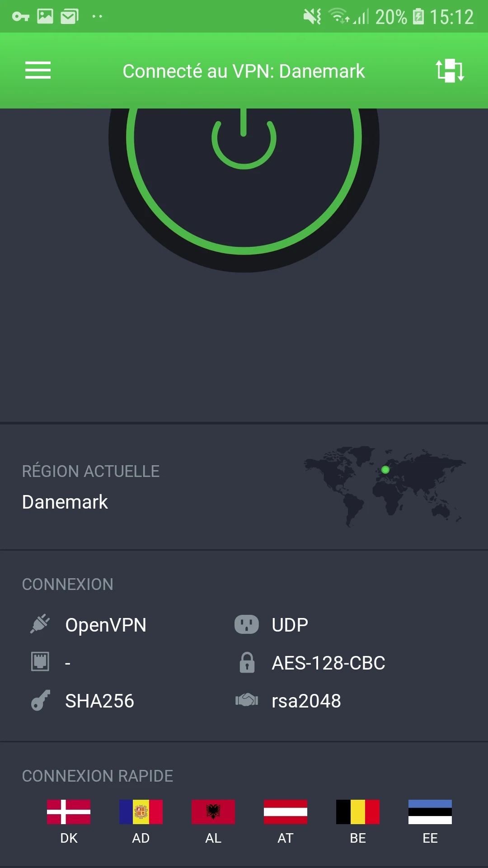The height and width of the screenshot is (868, 488).
Task: Tap the UDP socket icon
Action: [247, 624]
